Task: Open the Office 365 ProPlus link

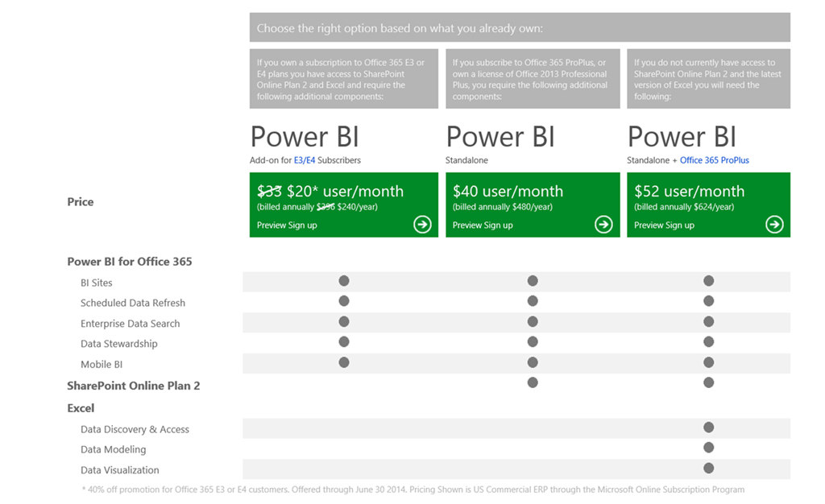Action: pos(714,160)
